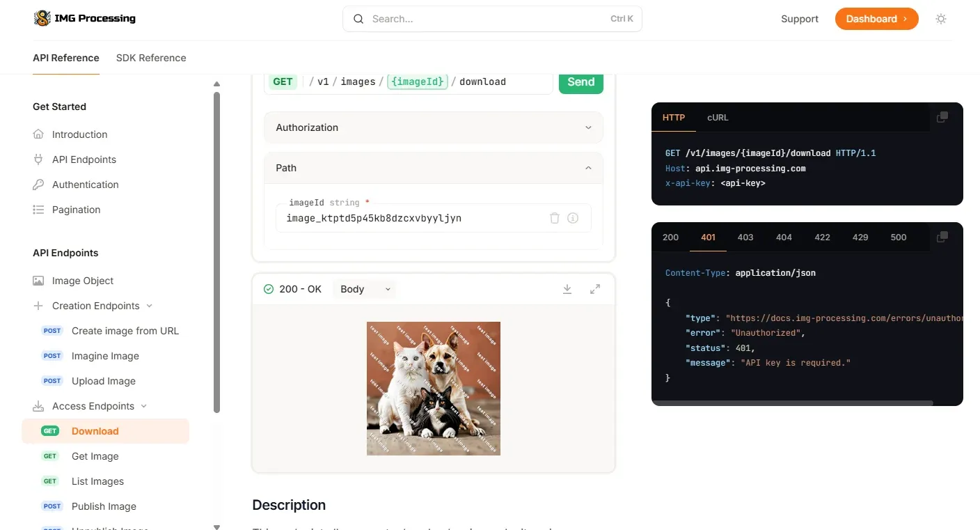Copy the 401 response example code
The image size is (980, 530).
[x=942, y=237]
